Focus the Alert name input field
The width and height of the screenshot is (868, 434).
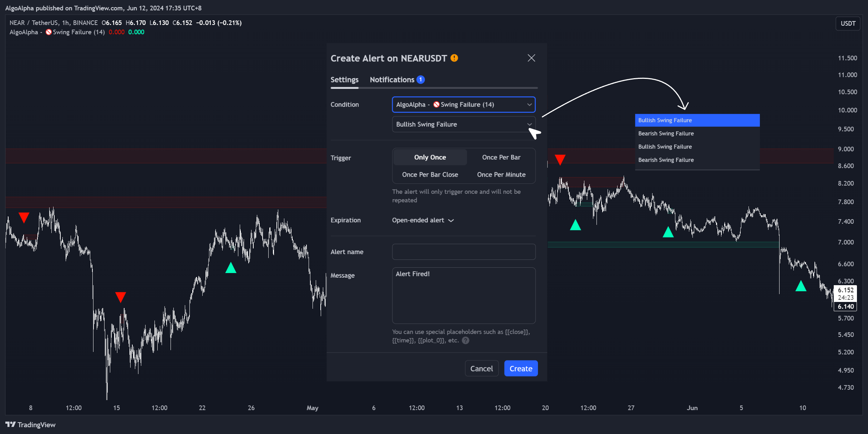point(463,252)
